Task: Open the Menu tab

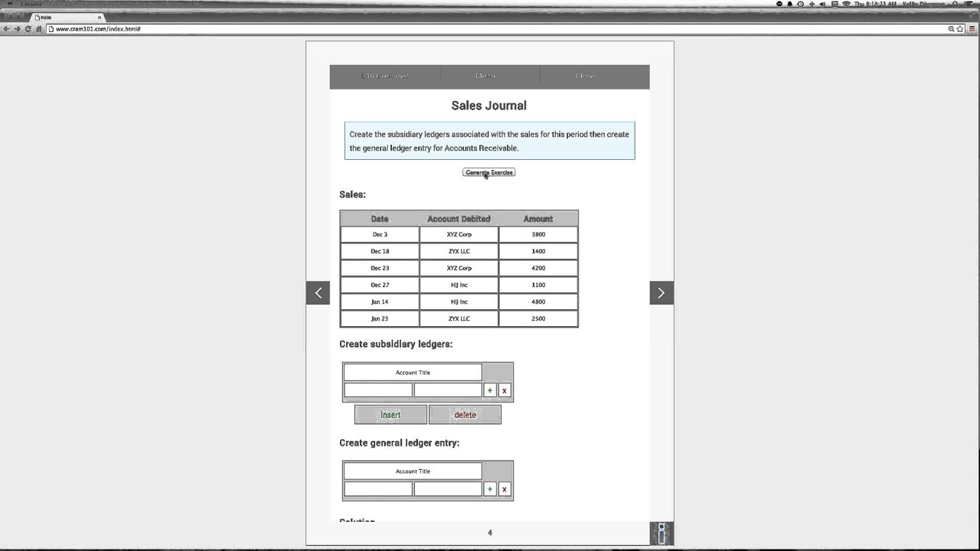Action: pos(485,76)
